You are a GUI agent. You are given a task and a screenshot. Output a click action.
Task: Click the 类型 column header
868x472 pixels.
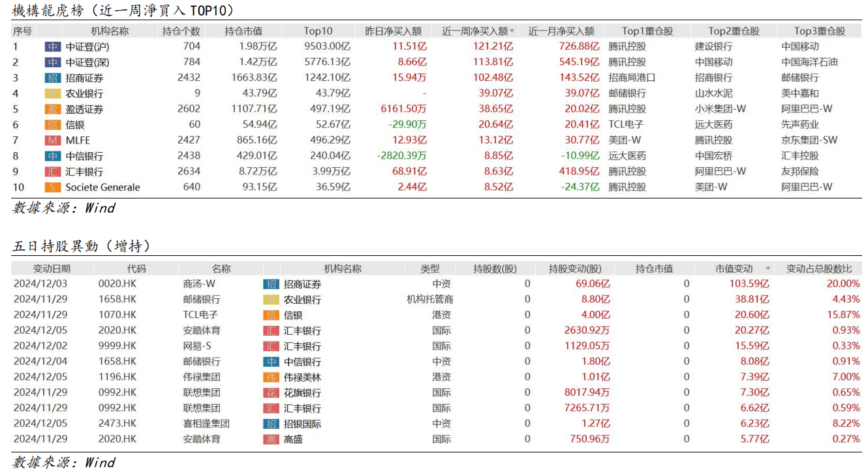pyautogui.click(x=430, y=268)
